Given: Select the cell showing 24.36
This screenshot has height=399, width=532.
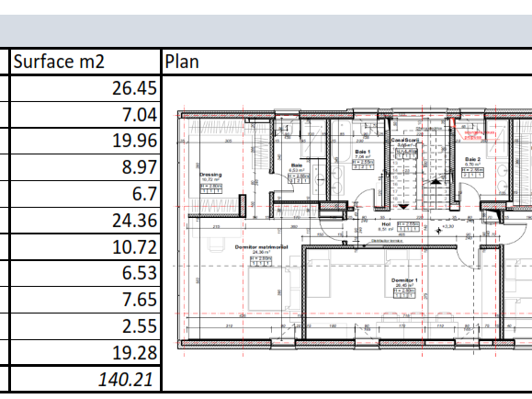Looking at the screenshot, I should [x=85, y=221].
